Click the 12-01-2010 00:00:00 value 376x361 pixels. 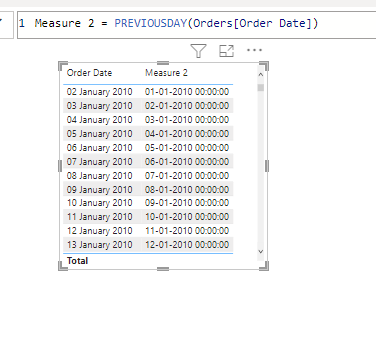(187, 245)
